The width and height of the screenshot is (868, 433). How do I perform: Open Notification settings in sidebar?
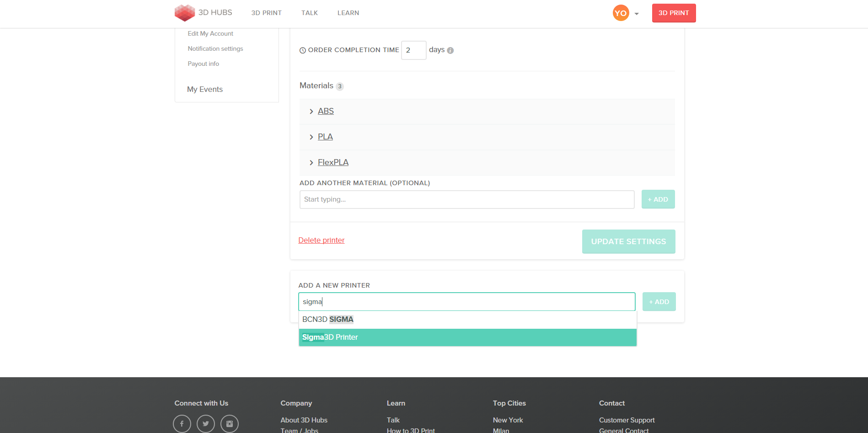pos(215,48)
